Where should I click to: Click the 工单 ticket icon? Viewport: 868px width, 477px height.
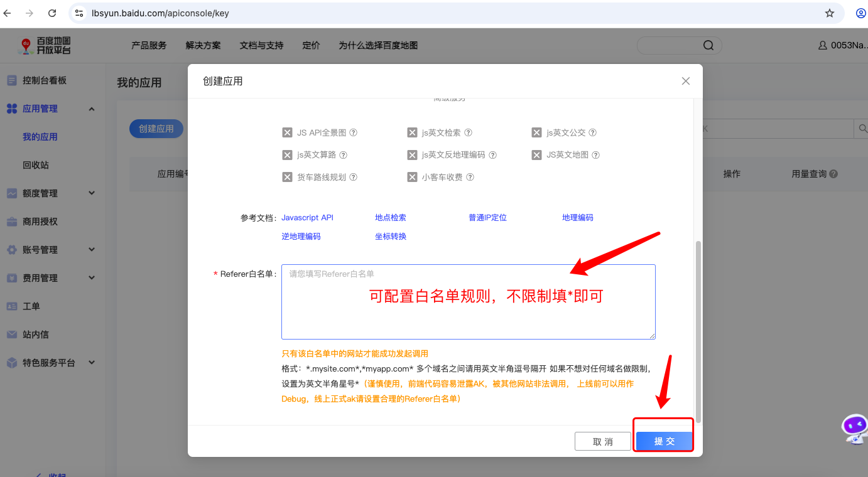click(11, 306)
